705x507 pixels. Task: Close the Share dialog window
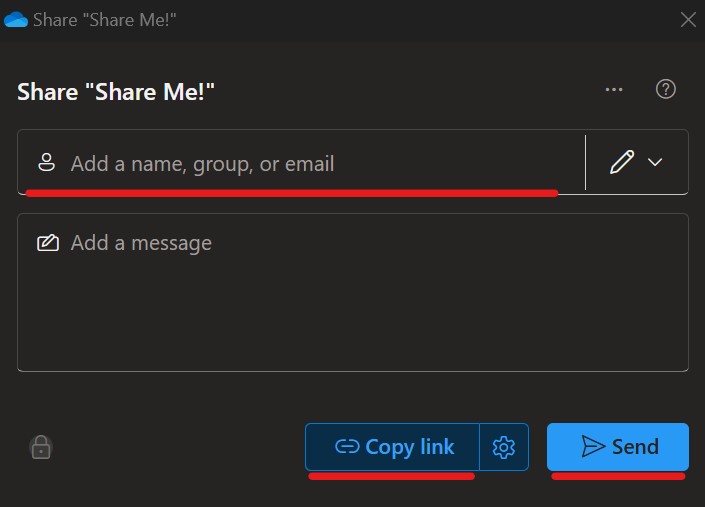(687, 19)
